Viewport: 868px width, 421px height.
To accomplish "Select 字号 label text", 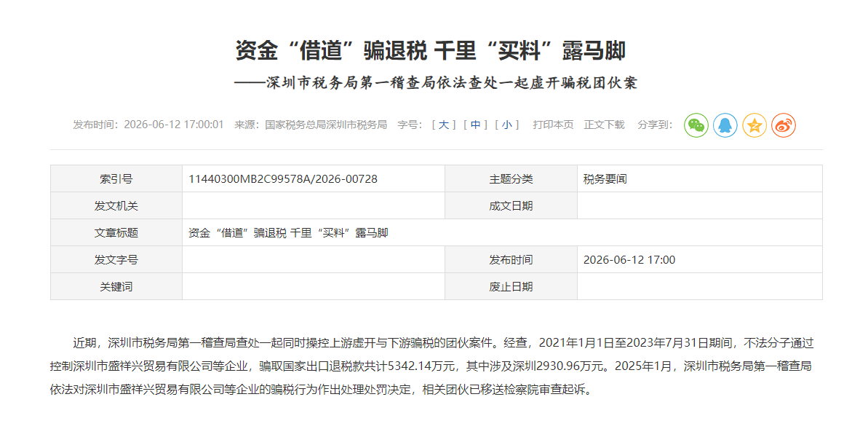I will (410, 125).
